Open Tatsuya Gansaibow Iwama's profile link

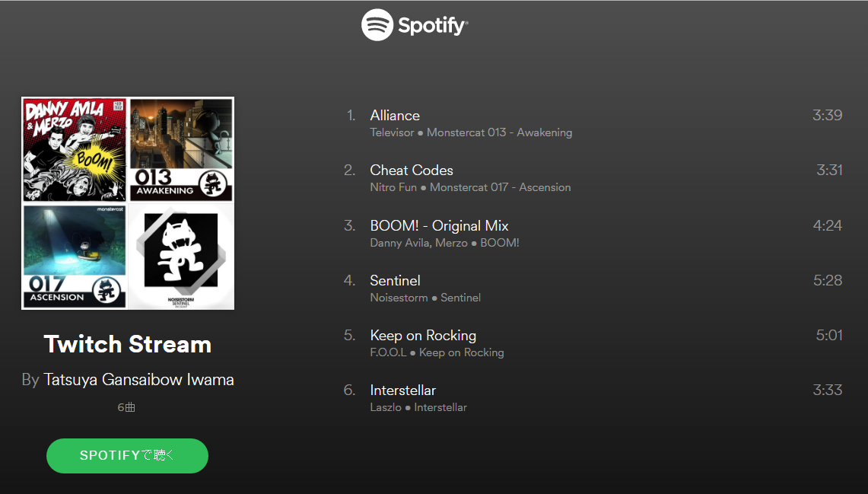(138, 380)
